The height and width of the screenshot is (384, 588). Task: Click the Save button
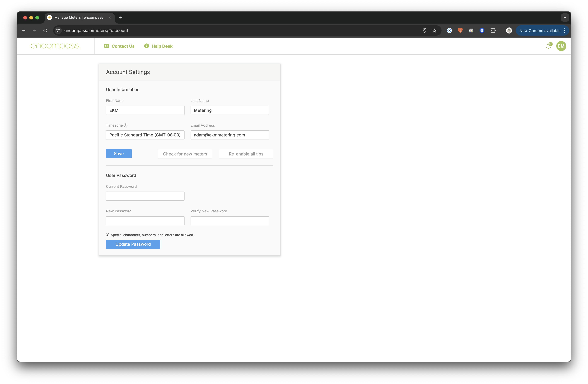(x=119, y=154)
